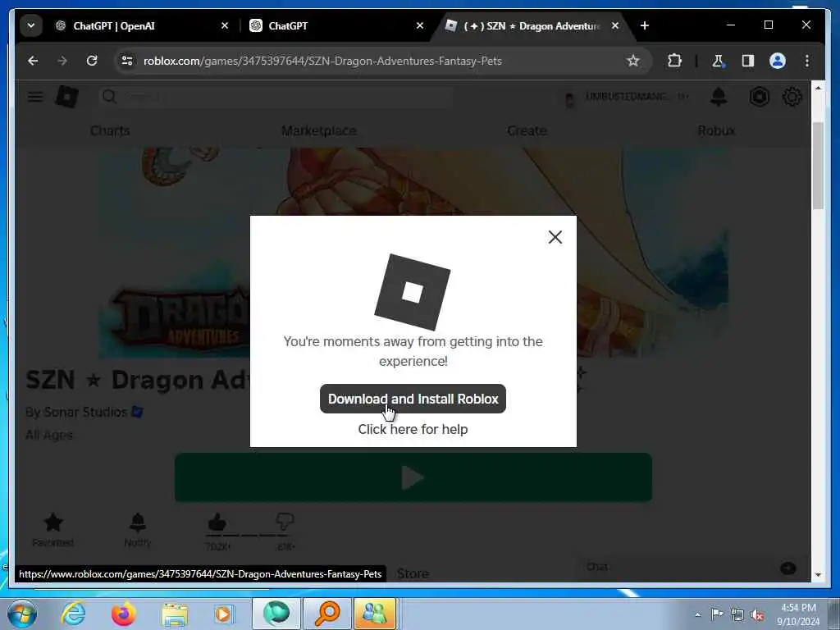The height and width of the screenshot is (630, 840).
Task: Click the Roblox home logo
Action: [67, 97]
